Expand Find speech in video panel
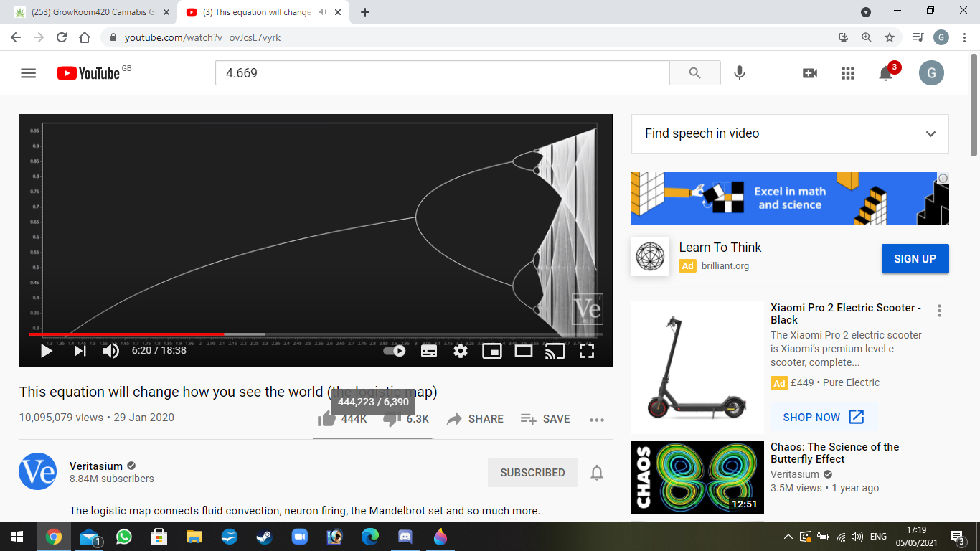 (x=930, y=134)
